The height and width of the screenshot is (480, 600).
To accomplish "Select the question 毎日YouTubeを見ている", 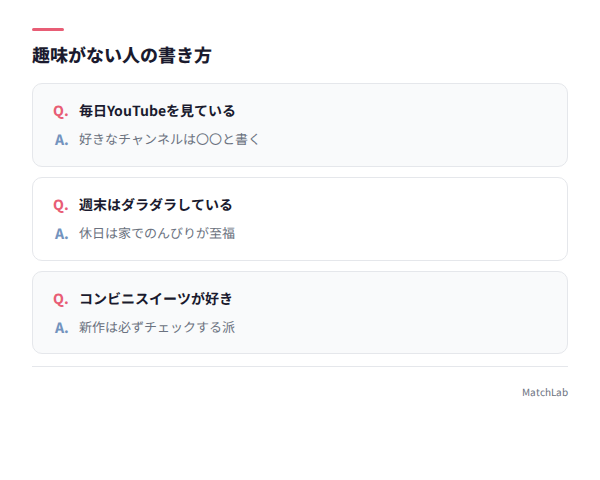I will 157,111.
